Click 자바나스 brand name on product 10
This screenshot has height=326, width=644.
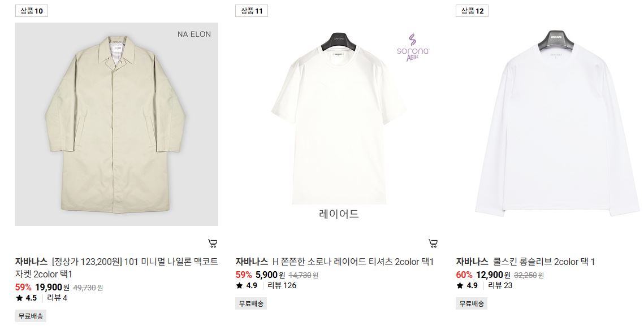coord(31,262)
